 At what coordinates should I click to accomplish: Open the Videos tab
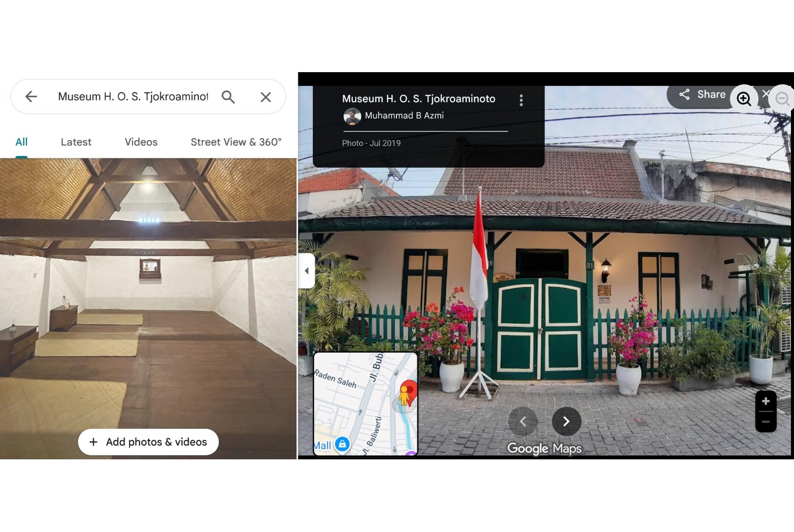(141, 142)
